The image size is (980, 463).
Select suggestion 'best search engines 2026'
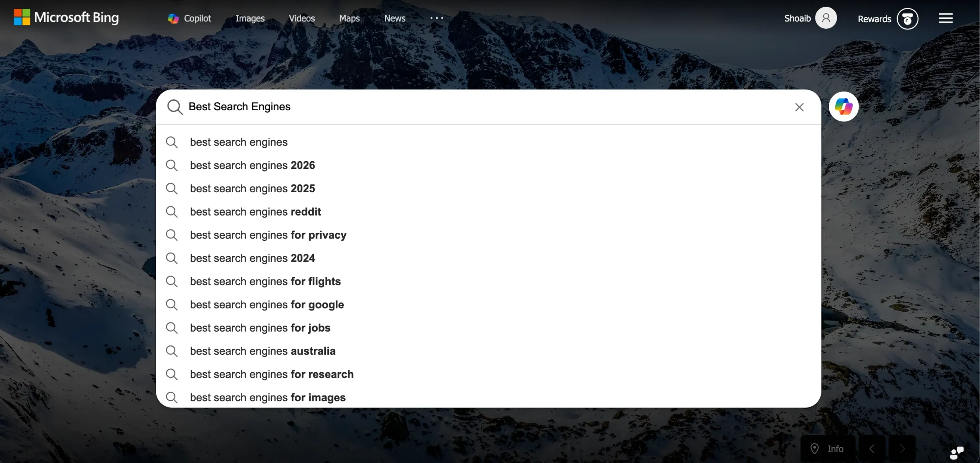(252, 165)
